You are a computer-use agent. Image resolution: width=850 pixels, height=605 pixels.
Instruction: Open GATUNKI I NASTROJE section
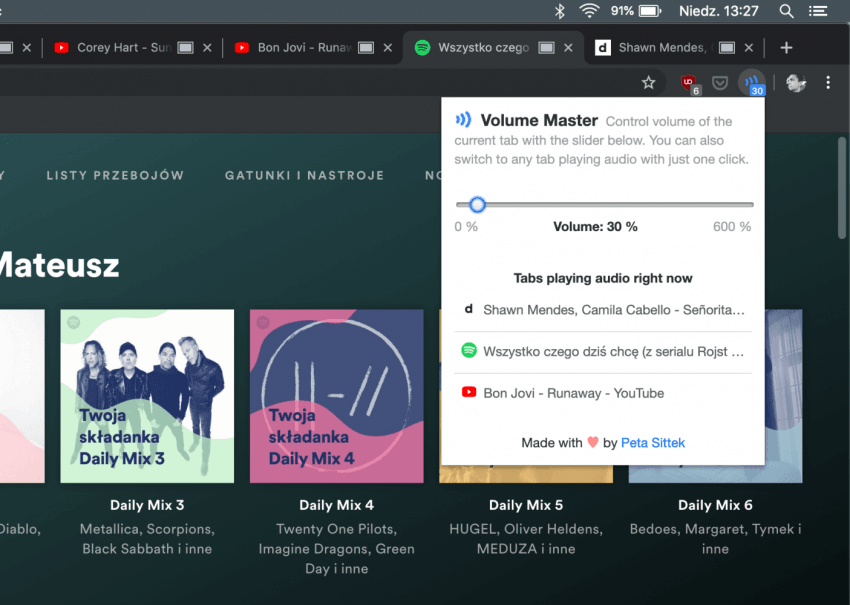click(305, 175)
